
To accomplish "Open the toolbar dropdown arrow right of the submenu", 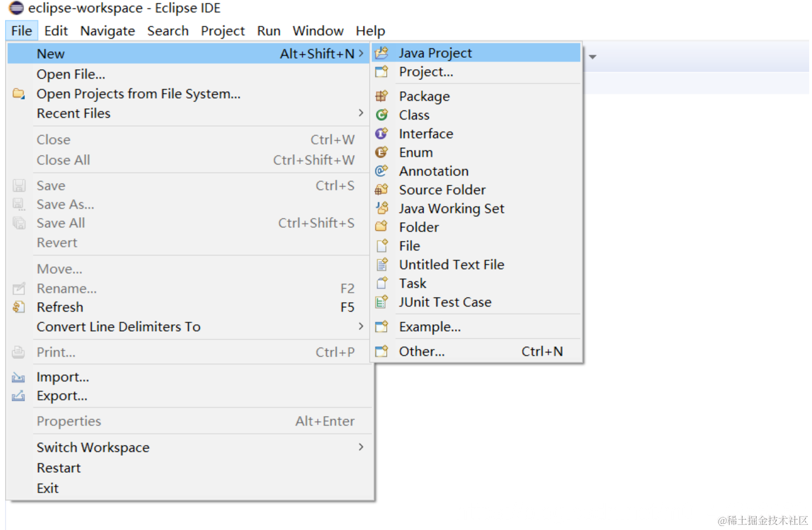I will click(x=593, y=57).
